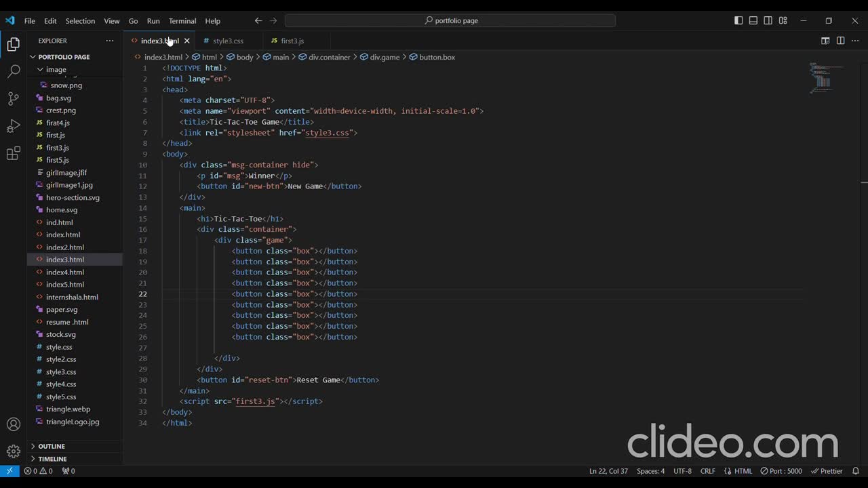Screen dimensions: 868x488
Task: Place cursor on line 30 reset-btn code
Action: [288, 380]
